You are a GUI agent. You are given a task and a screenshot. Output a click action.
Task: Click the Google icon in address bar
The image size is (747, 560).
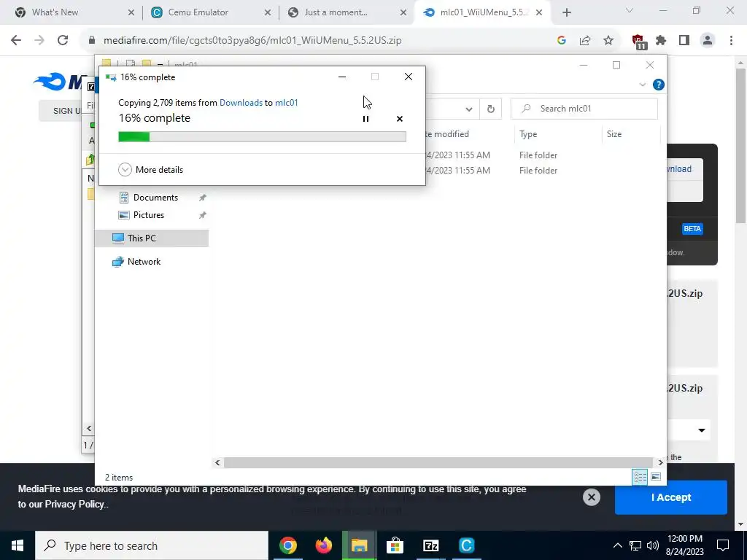561,41
